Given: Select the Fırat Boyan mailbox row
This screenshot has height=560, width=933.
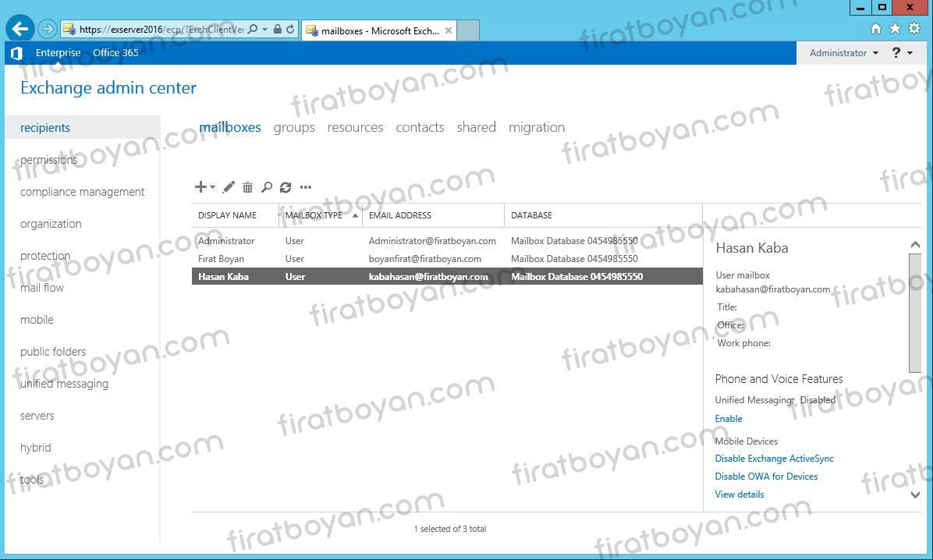Looking at the screenshot, I should (x=447, y=259).
